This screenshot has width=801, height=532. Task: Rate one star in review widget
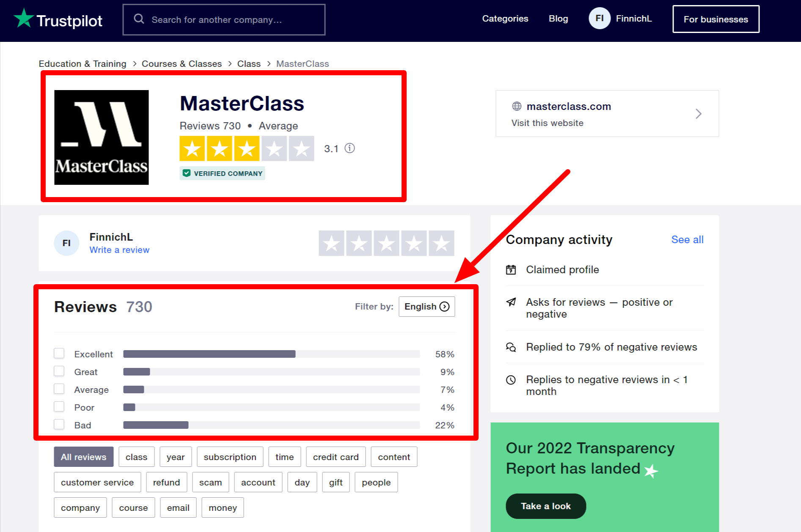[331, 243]
